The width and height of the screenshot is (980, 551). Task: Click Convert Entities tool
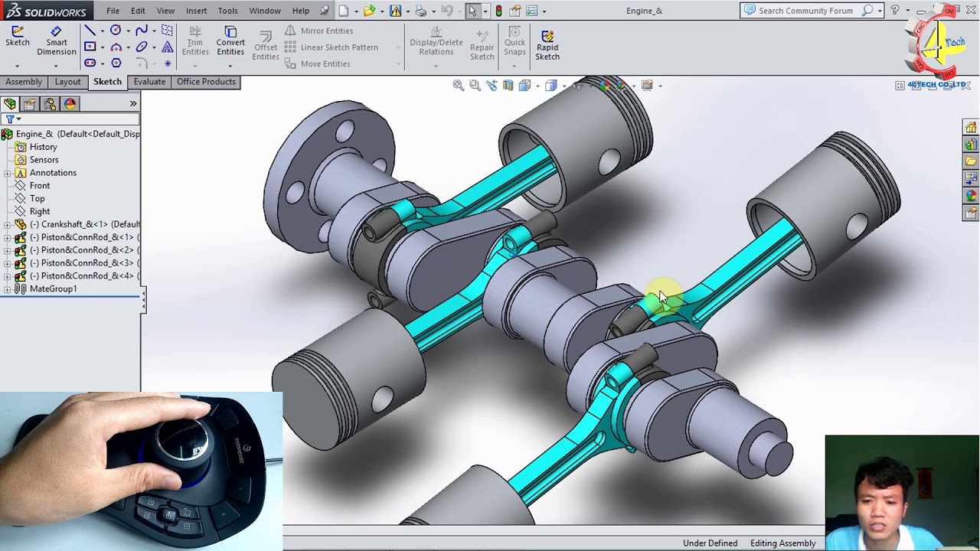(230, 41)
